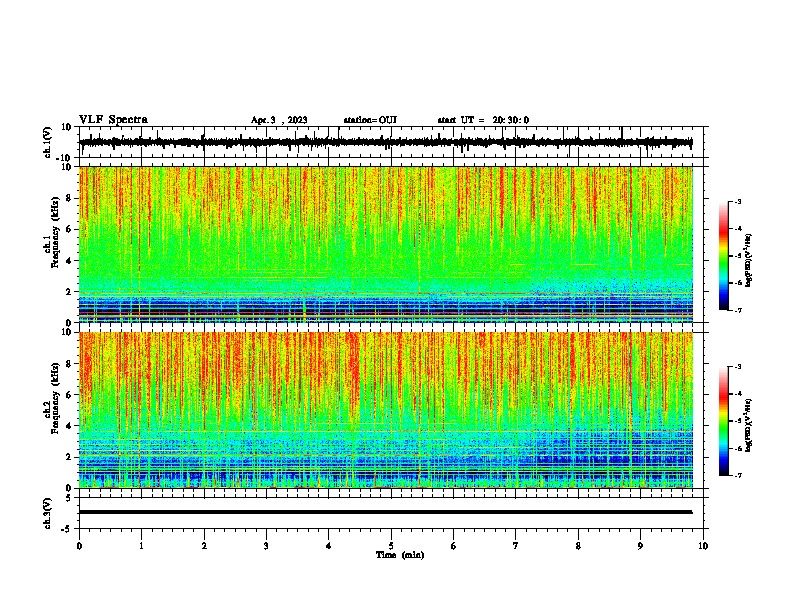This screenshot has width=792, height=612.
Task: Select the 'Time (min)' x-axis label
Action: (x=400, y=555)
